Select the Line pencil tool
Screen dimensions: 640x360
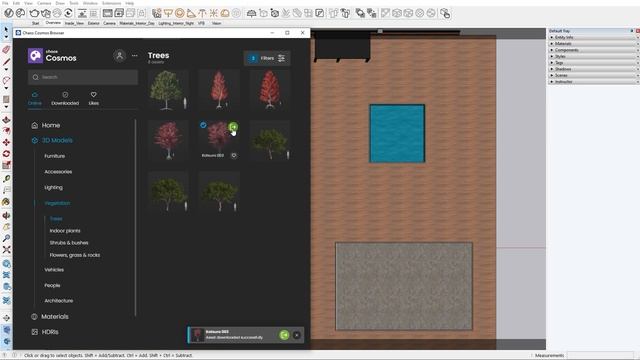[6, 62]
